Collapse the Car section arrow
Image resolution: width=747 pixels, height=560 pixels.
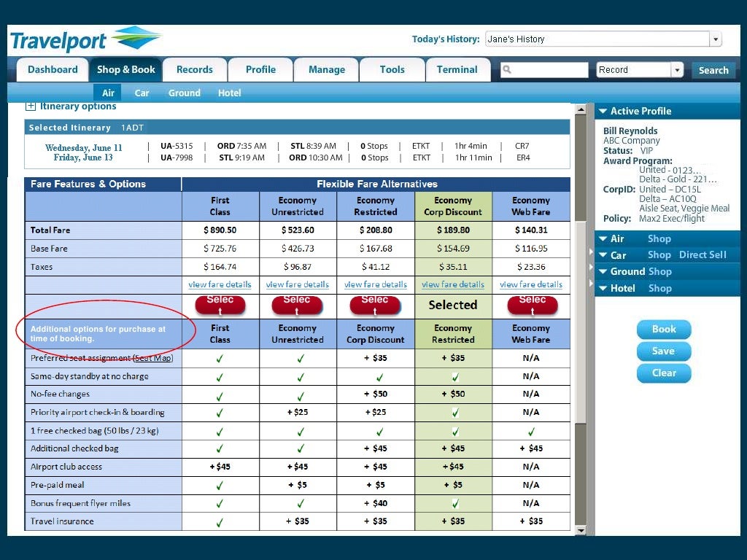tap(603, 254)
